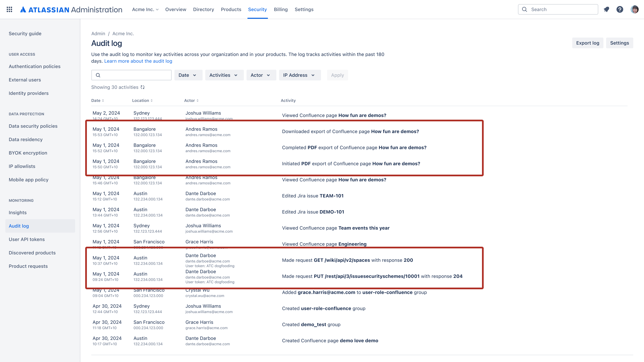
Task: Click the audit log search field
Action: [131, 75]
